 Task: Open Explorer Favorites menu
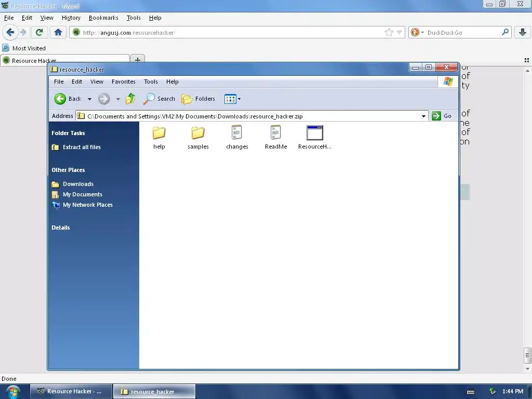pyautogui.click(x=124, y=82)
